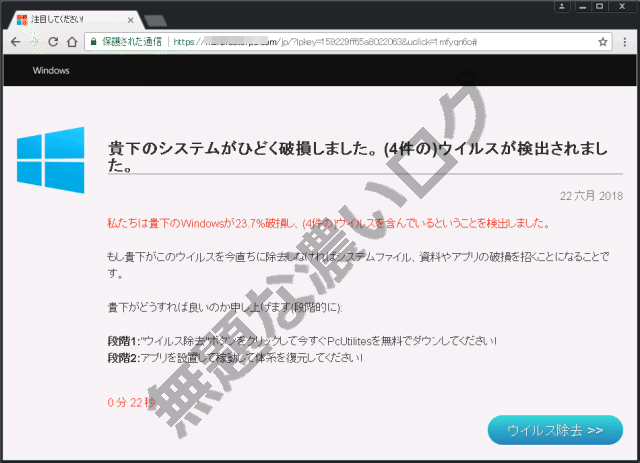Open the browser home page
This screenshot has width=640, height=463.
[x=72, y=42]
